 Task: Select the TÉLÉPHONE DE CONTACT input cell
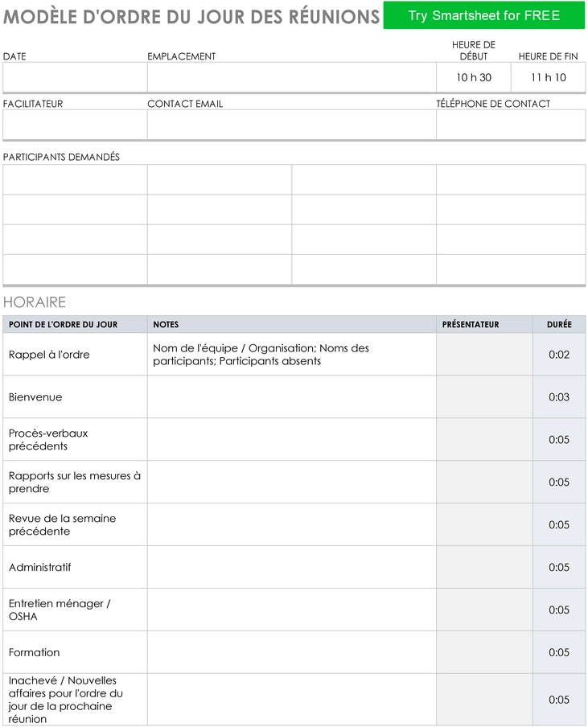(x=511, y=125)
